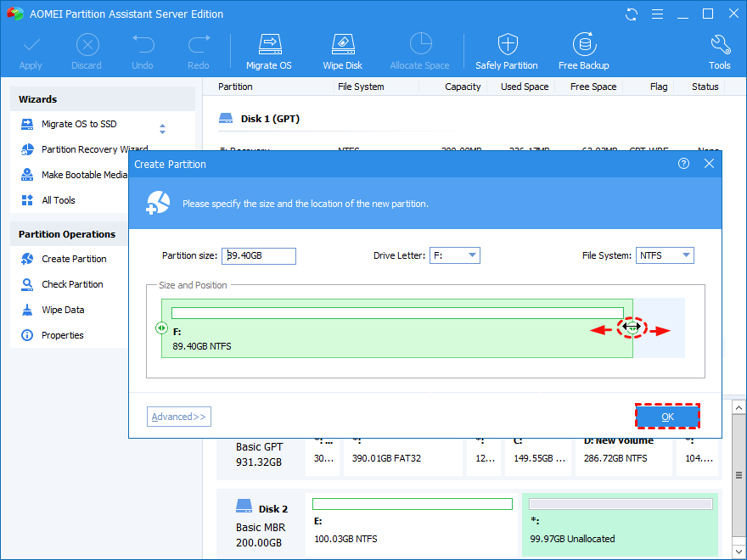Confirm the new partition with OK
Screen dimensions: 747x560
point(667,417)
